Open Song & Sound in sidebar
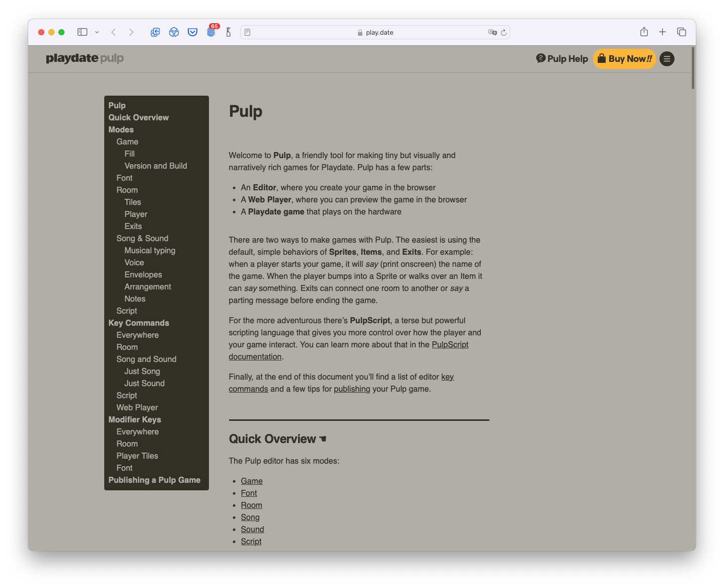The image size is (724, 588). click(142, 238)
